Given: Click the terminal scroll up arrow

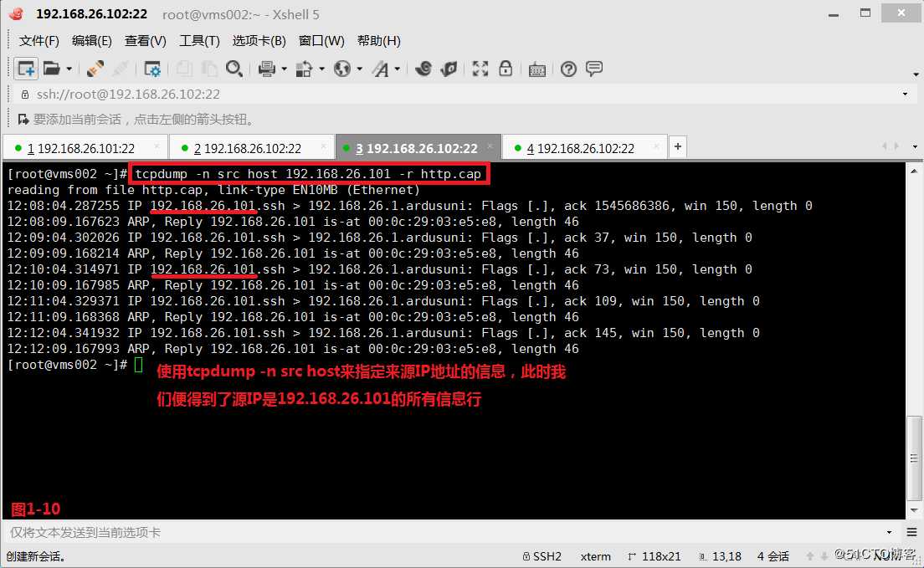Looking at the screenshot, I should (x=914, y=170).
